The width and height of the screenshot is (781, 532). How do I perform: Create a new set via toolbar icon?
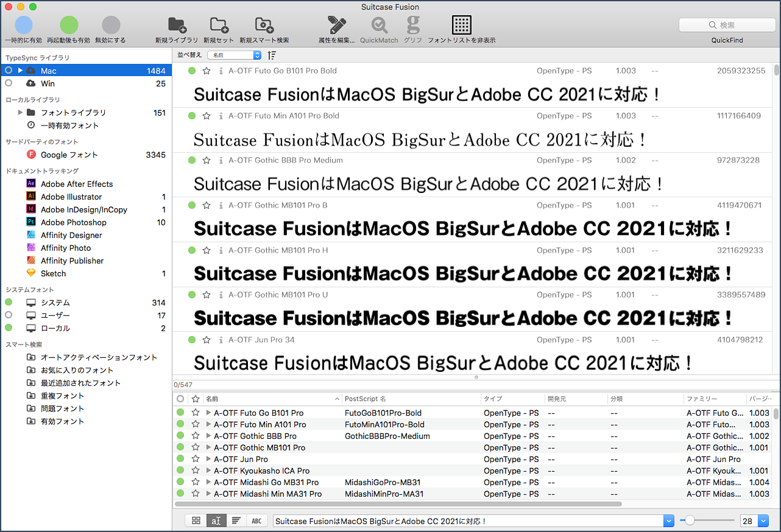pyautogui.click(x=219, y=25)
